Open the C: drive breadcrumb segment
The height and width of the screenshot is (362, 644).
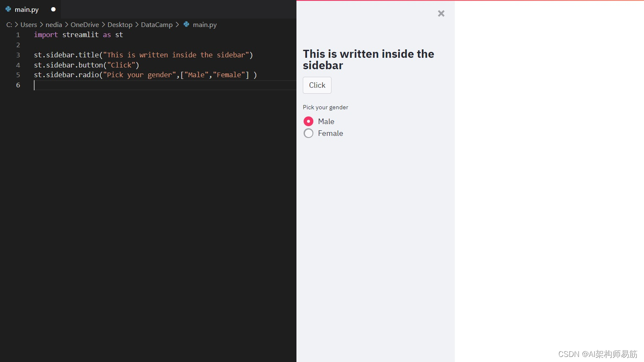tap(9, 25)
